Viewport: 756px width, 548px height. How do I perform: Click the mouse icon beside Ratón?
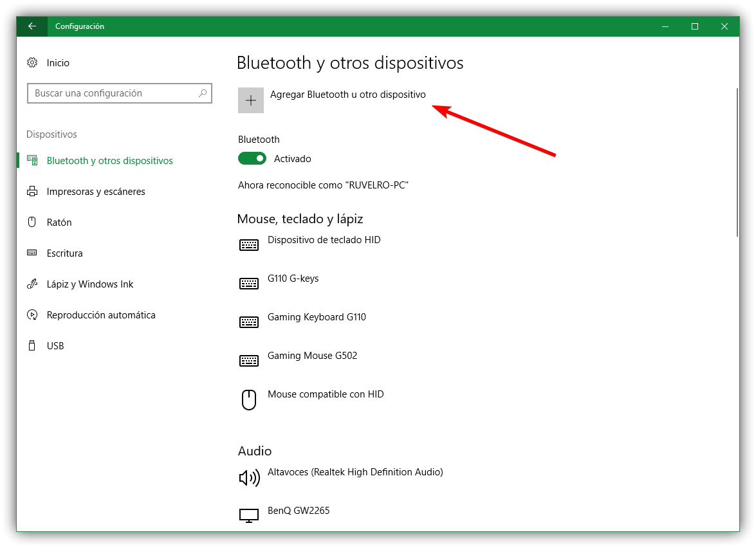(x=32, y=222)
